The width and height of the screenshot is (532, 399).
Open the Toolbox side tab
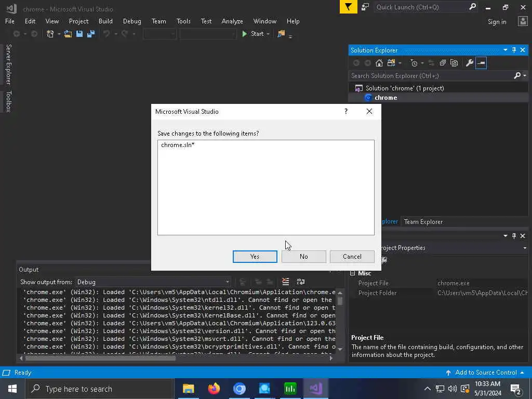(8, 101)
